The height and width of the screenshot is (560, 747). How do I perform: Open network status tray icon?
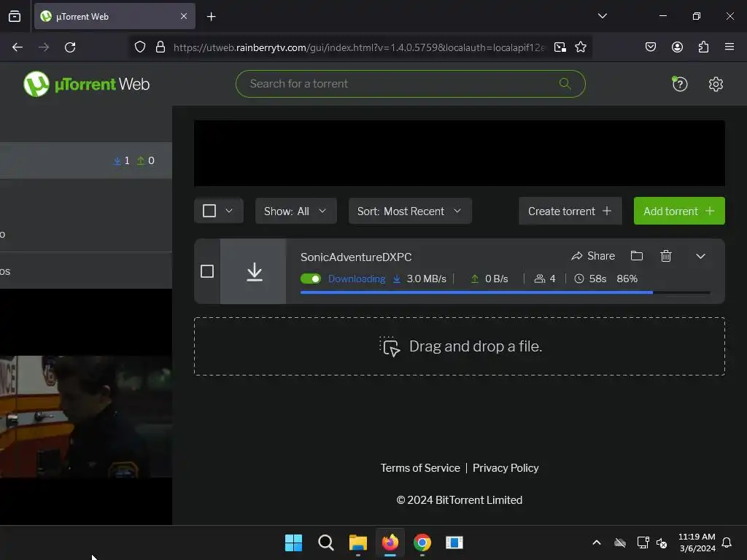643,542
